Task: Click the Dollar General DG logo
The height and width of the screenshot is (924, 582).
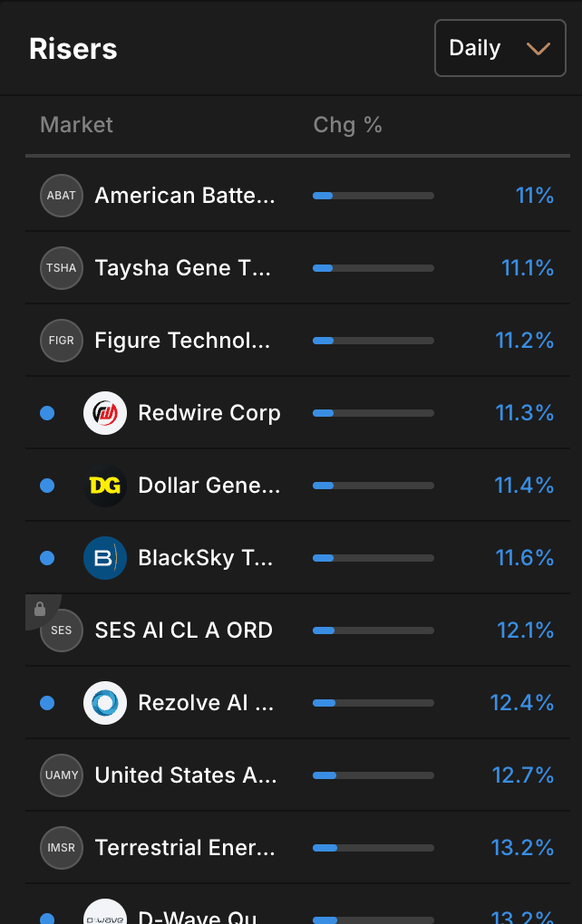Action: (x=105, y=486)
